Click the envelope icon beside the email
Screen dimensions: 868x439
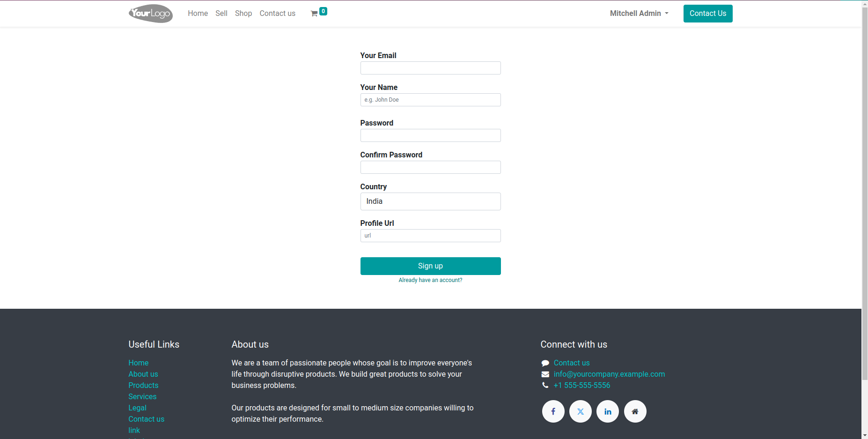pos(545,374)
